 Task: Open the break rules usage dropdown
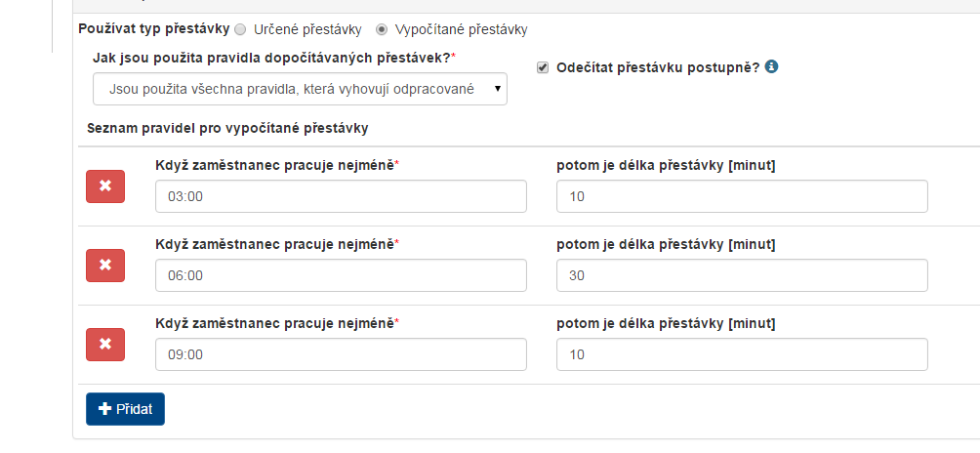pyautogui.click(x=300, y=89)
